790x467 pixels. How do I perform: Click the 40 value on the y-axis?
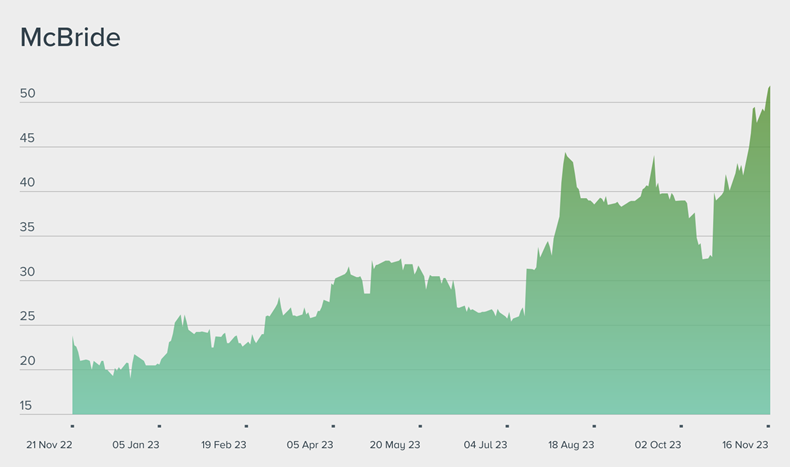point(27,183)
